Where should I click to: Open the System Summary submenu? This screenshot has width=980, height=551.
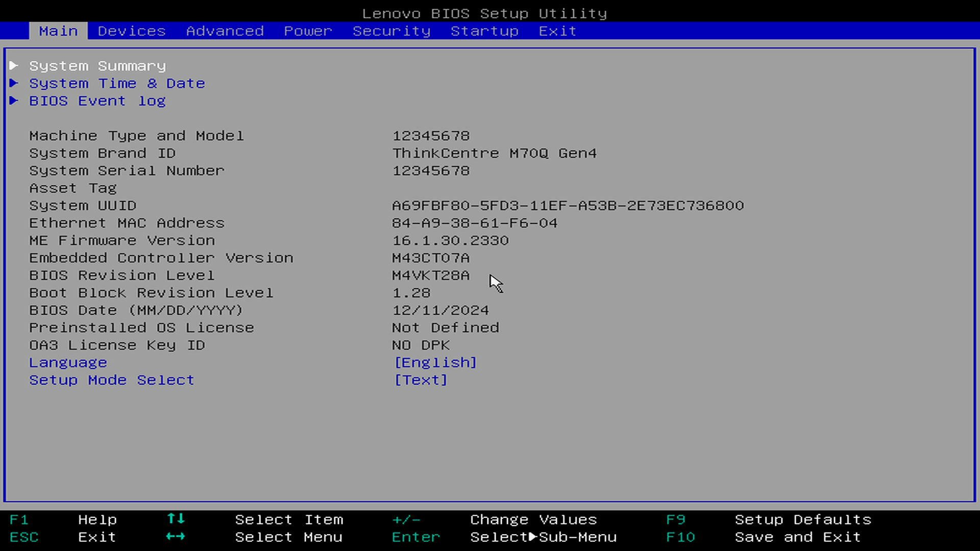(97, 66)
